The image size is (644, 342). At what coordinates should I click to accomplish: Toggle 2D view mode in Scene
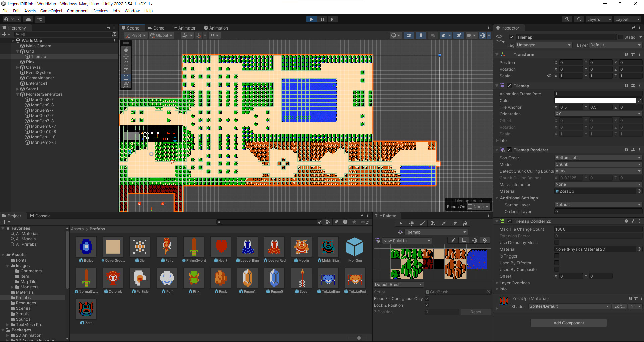click(x=409, y=35)
